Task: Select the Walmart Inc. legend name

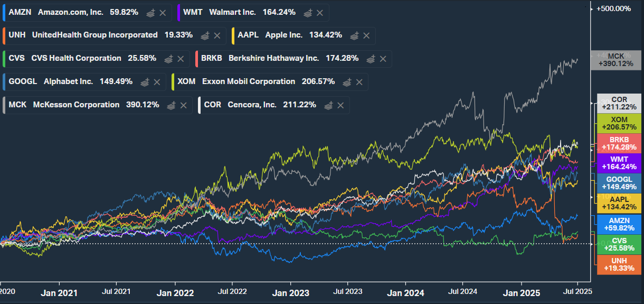Action: click(x=232, y=12)
